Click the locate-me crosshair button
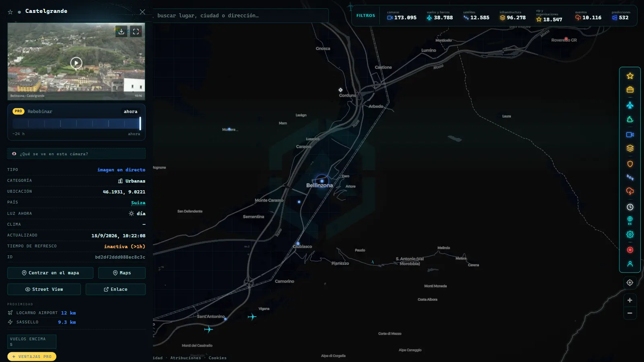This screenshot has height=362, width=644. coord(630,283)
